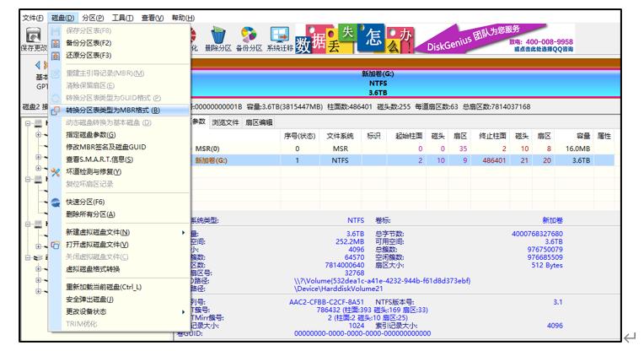Image resolution: width=644 pixels, height=351 pixels.
Task: Open the 分区(P) menu
Action: click(x=93, y=18)
